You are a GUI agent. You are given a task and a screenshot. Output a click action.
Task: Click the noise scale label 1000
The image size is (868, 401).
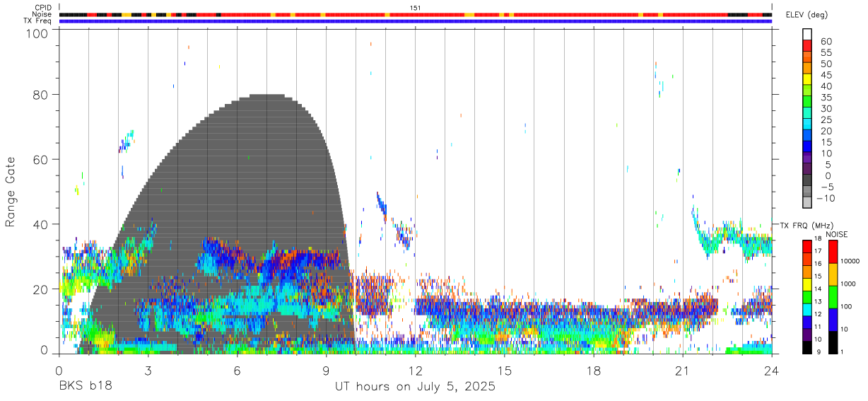pos(850,284)
